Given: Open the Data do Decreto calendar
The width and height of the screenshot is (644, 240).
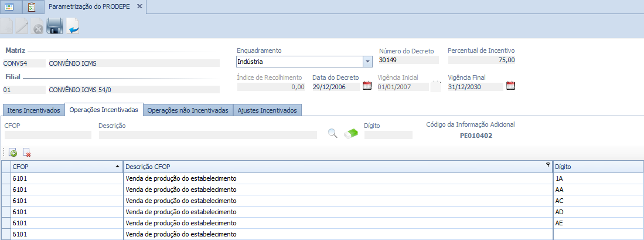Looking at the screenshot, I should 367,86.
